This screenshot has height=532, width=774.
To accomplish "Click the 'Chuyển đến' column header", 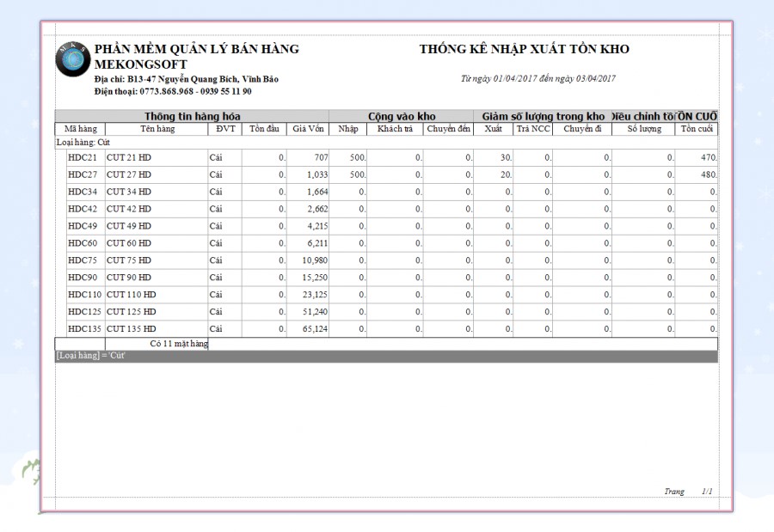I will (x=448, y=129).
